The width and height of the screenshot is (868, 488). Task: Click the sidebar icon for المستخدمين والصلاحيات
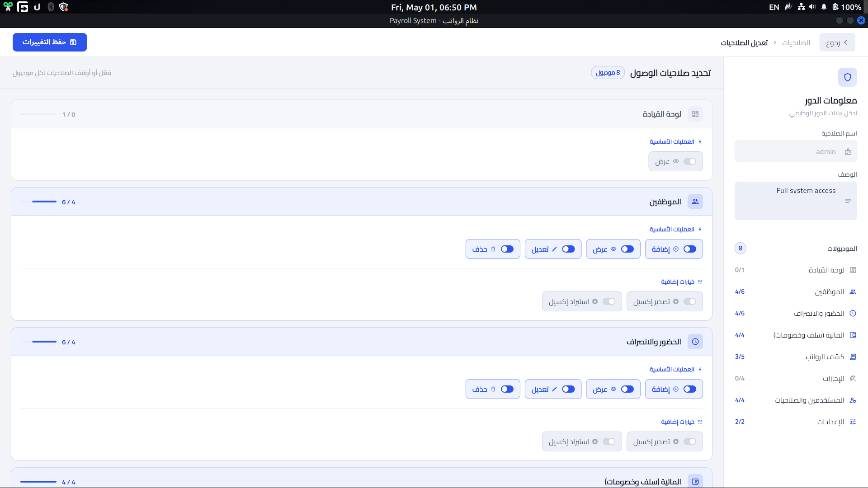(x=853, y=400)
